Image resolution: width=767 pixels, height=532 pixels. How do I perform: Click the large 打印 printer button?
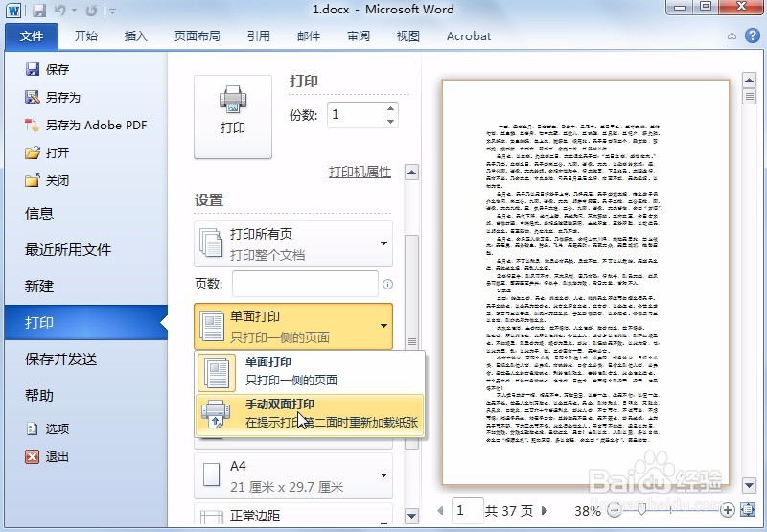click(x=233, y=117)
